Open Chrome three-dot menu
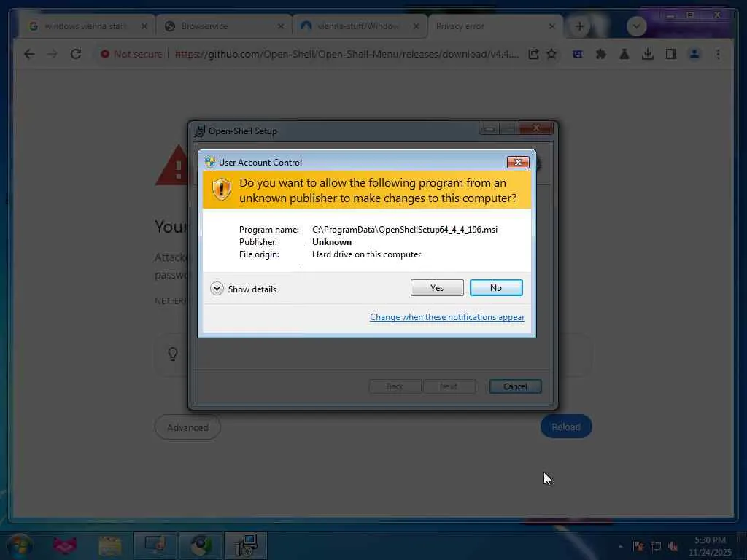Viewport: 747px width, 560px height. click(718, 54)
